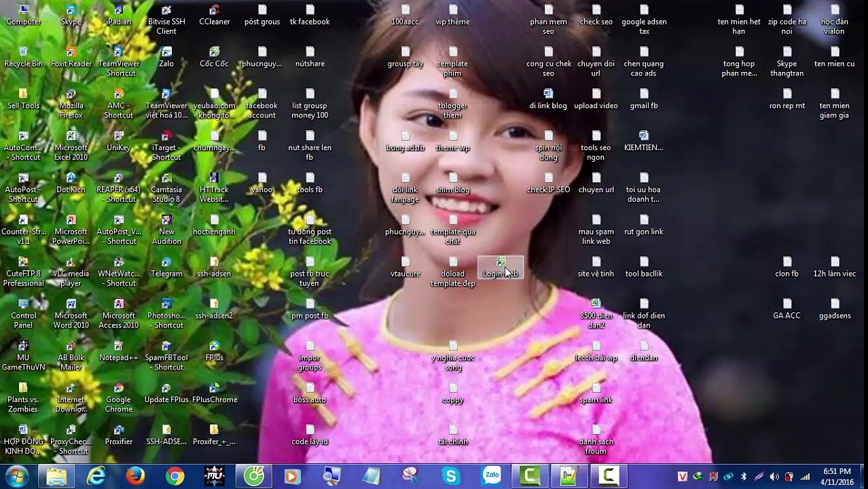Open the Computer desktop icon

(24, 16)
